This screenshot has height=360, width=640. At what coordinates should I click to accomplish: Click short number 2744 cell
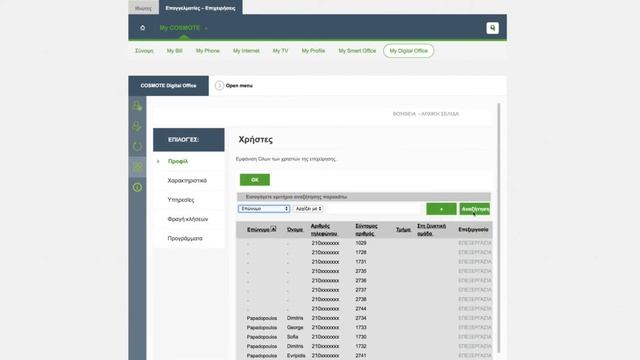tap(361, 309)
